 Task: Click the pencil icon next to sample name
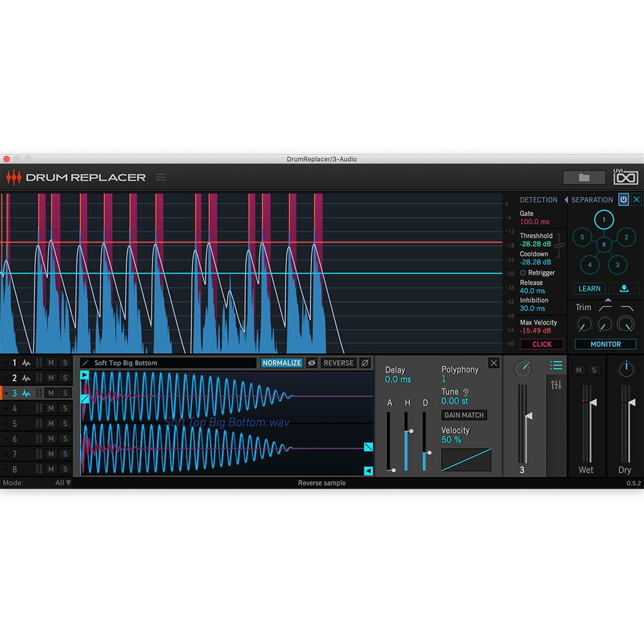coord(86,363)
